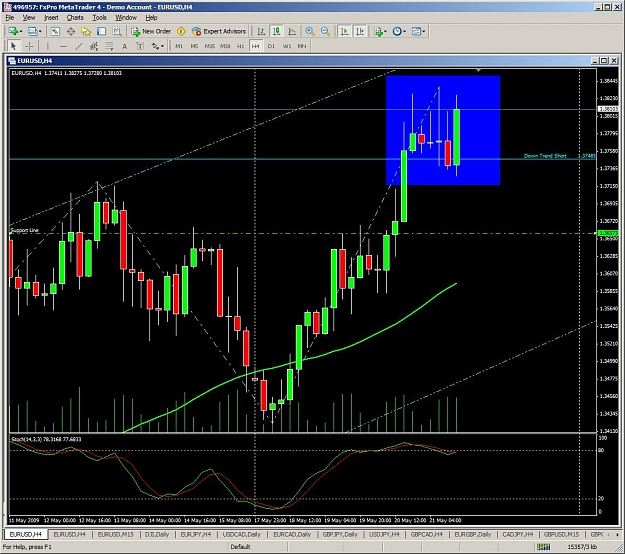Open the Indicators list icon
This screenshot has height=554, width=625.
pos(378,31)
